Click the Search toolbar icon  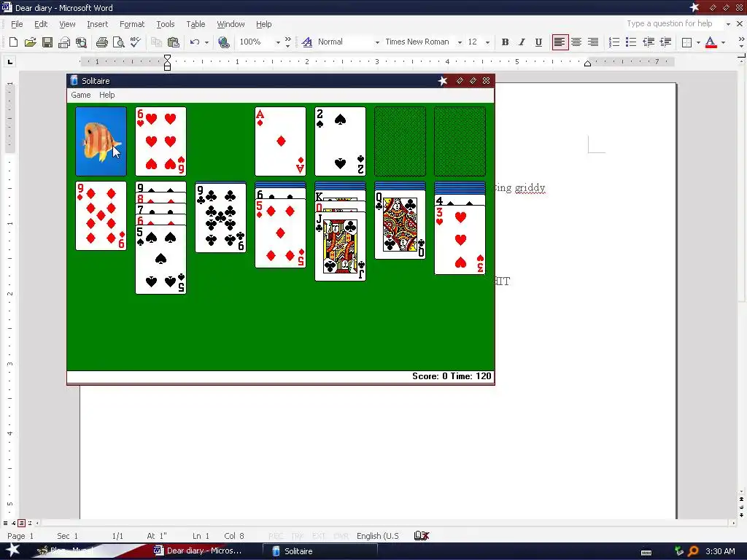click(x=82, y=42)
